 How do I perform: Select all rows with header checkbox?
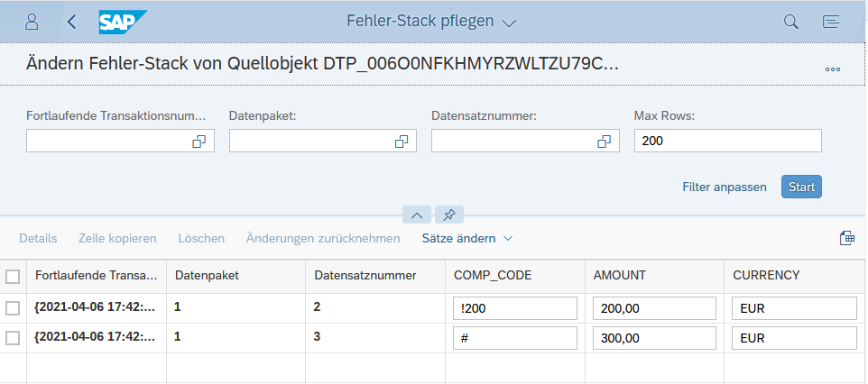pyautogui.click(x=13, y=276)
